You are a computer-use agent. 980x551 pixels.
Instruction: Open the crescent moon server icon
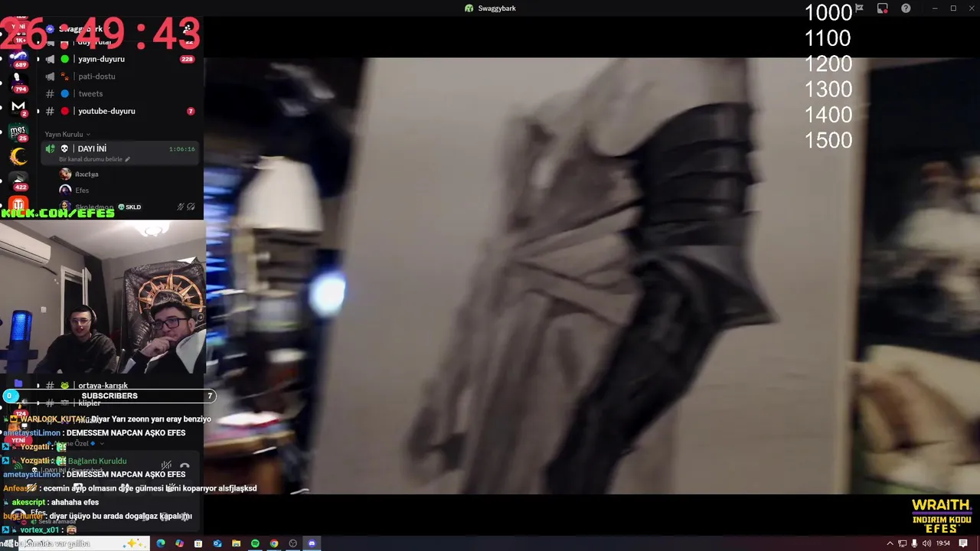[19, 156]
